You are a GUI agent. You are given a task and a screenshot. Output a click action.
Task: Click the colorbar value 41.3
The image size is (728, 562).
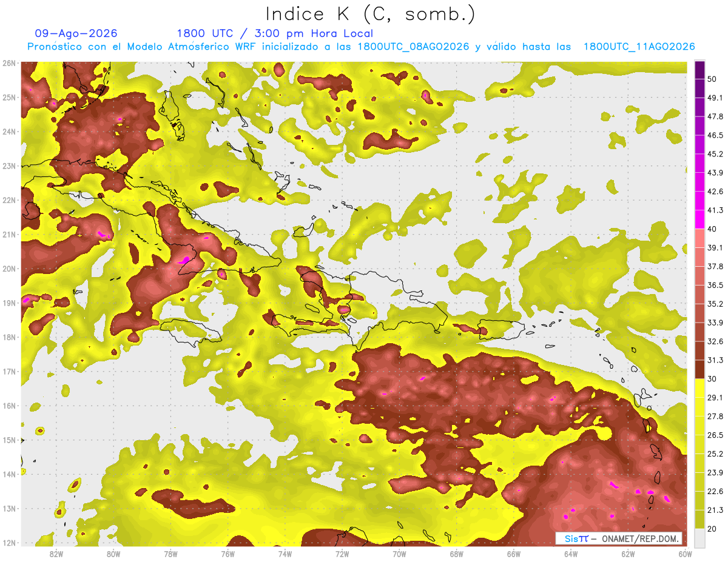pyautogui.click(x=715, y=210)
